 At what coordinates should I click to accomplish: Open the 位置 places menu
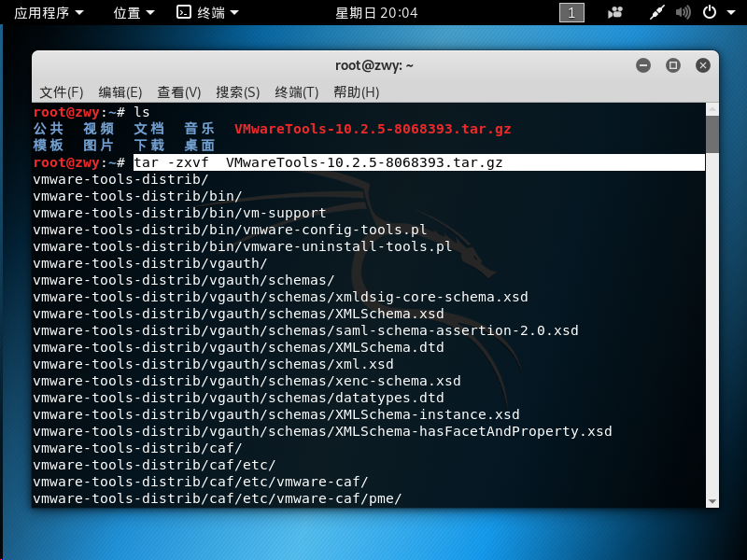[134, 12]
